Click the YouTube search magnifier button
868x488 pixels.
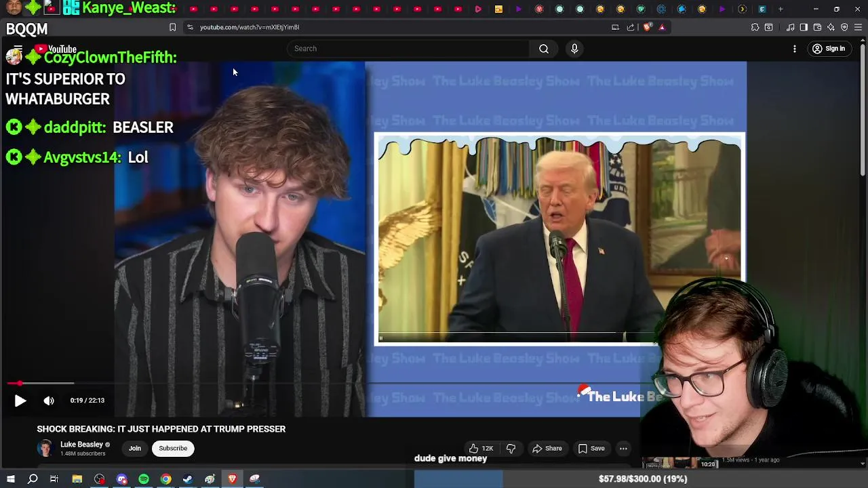[544, 48]
